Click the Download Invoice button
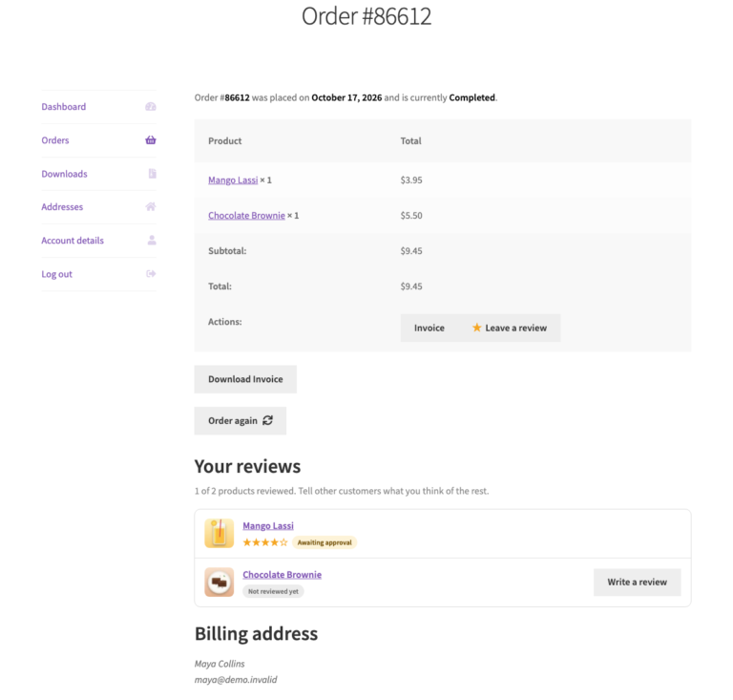Screen dimensions: 733x700 (245, 379)
